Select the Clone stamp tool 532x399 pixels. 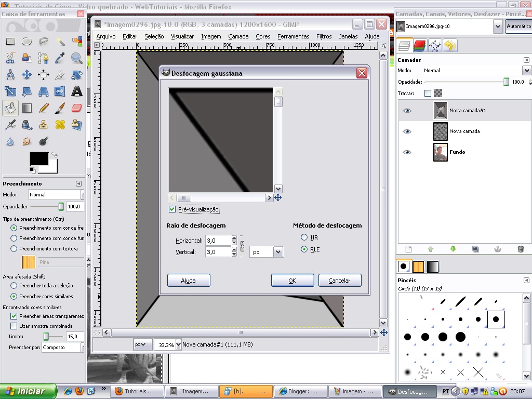tap(44, 125)
